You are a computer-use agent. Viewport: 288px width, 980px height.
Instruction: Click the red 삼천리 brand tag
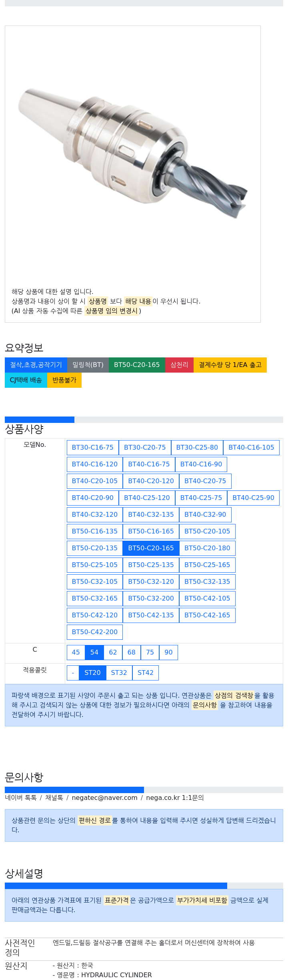click(179, 365)
